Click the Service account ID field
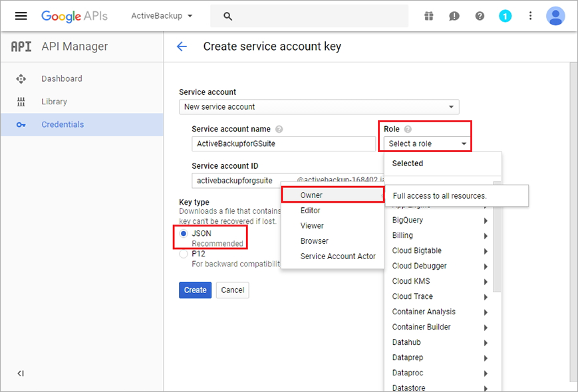The height and width of the screenshot is (392, 578). click(287, 180)
